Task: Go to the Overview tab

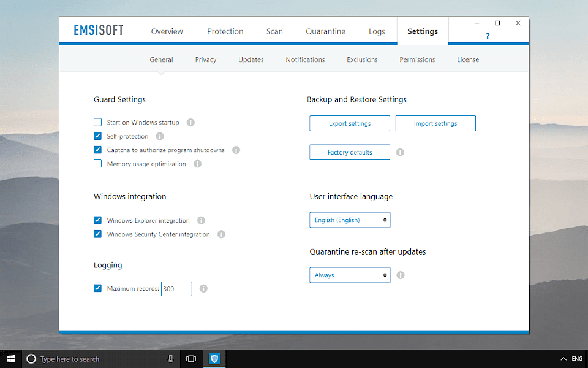Action: [167, 31]
